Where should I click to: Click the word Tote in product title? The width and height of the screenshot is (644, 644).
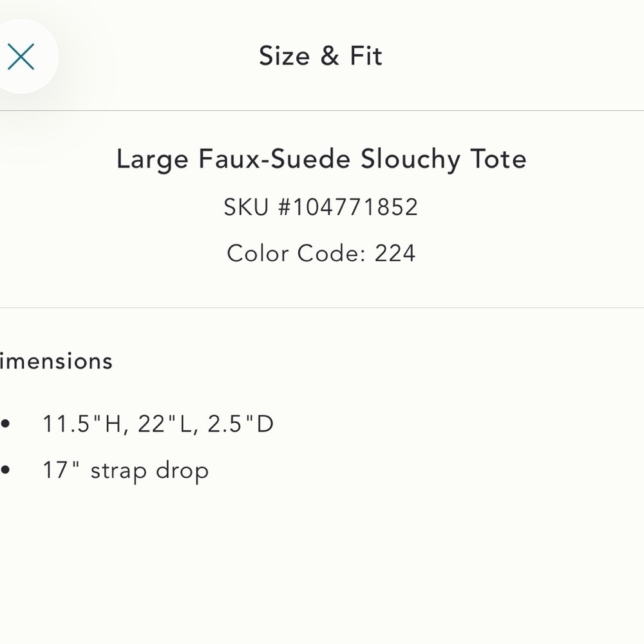tap(498, 158)
